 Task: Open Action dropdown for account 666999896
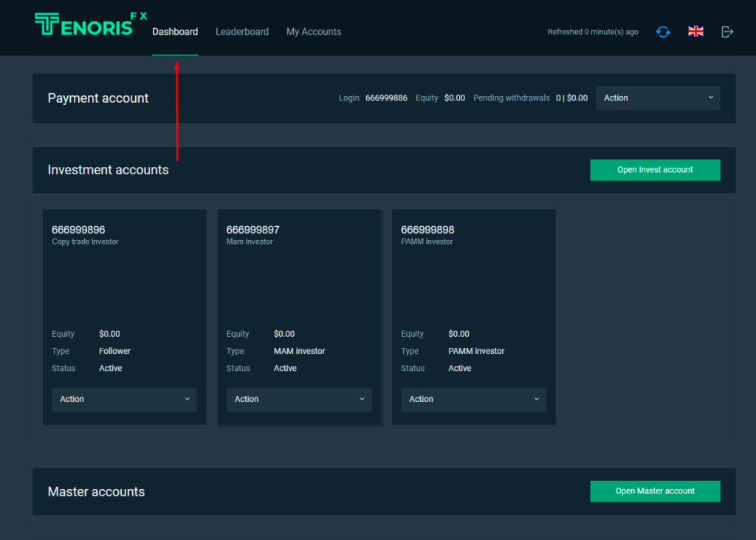[x=124, y=399]
